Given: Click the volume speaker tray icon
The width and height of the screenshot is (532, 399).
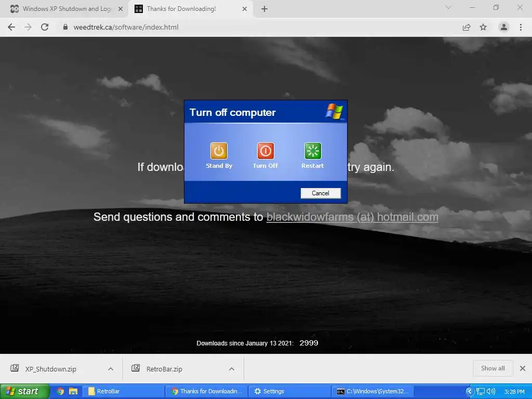Looking at the screenshot, I should point(490,392).
